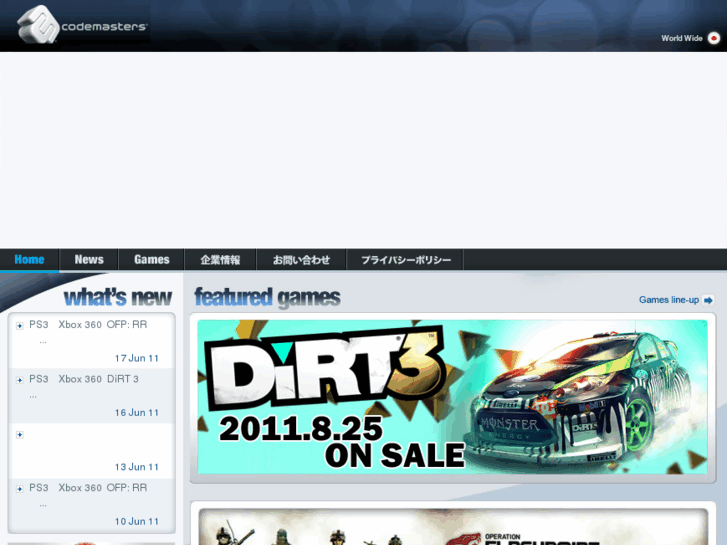Click the date 17 Jun 11
Screen dimensions: 727x545
coord(137,358)
